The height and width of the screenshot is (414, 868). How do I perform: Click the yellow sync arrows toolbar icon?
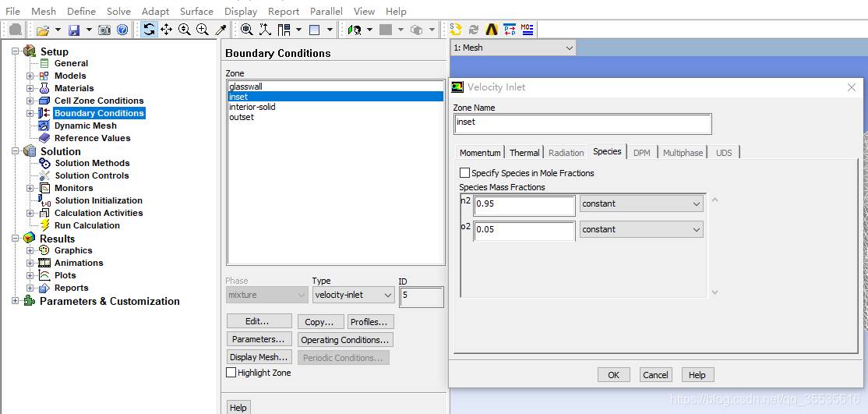tap(456, 30)
